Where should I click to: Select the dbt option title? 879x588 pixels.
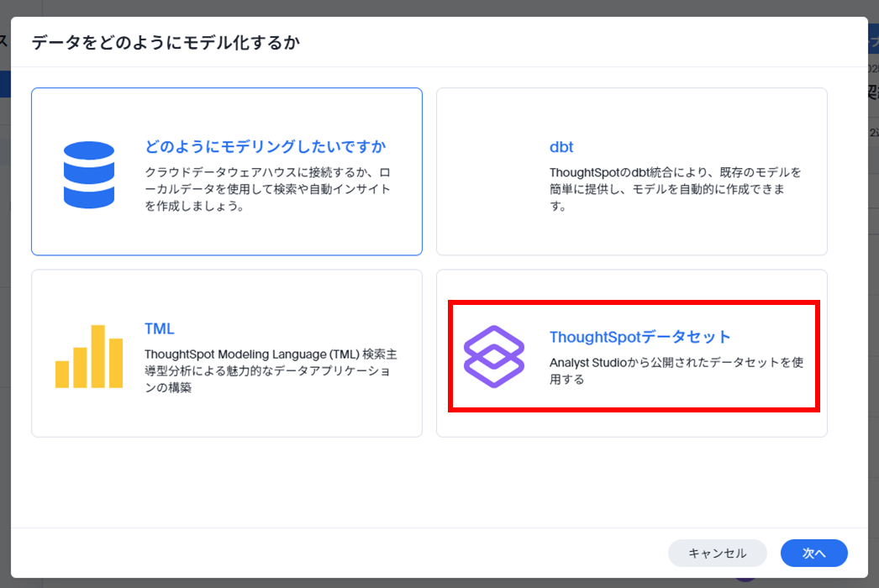click(561, 147)
